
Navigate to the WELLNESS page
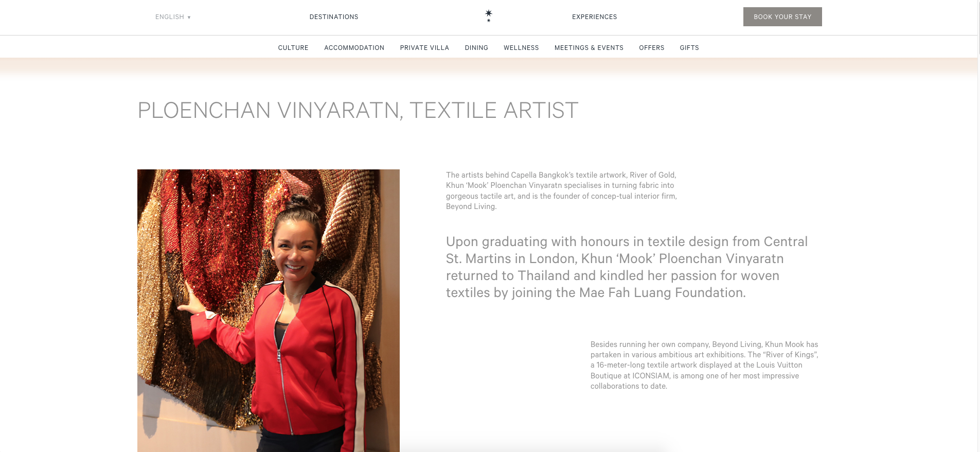tap(521, 48)
